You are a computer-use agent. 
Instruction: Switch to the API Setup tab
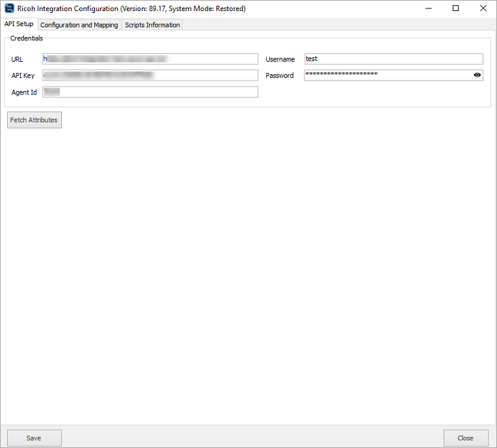(19, 24)
